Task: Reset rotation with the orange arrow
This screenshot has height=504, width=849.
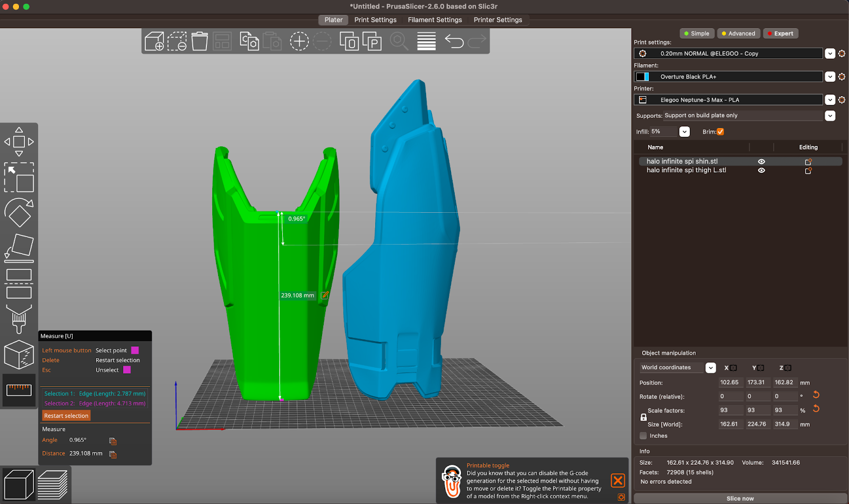Action: (816, 395)
